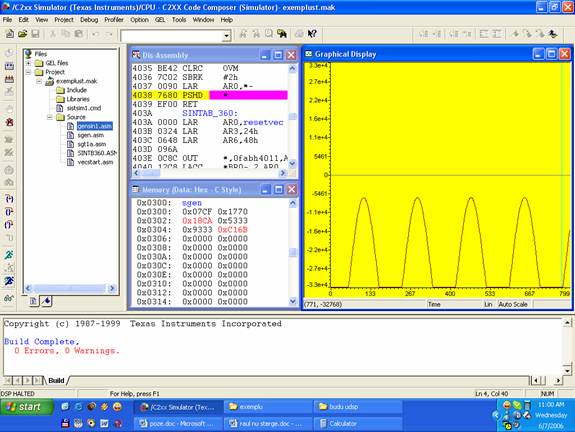Click the red 0x18CA memory value
575x432 pixels.
pos(197,221)
